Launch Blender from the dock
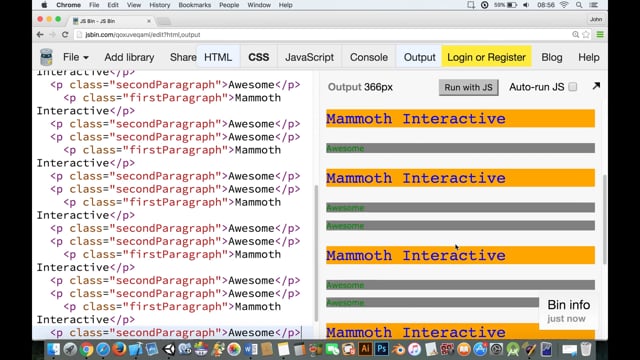This screenshot has height=360, width=640. (398, 349)
